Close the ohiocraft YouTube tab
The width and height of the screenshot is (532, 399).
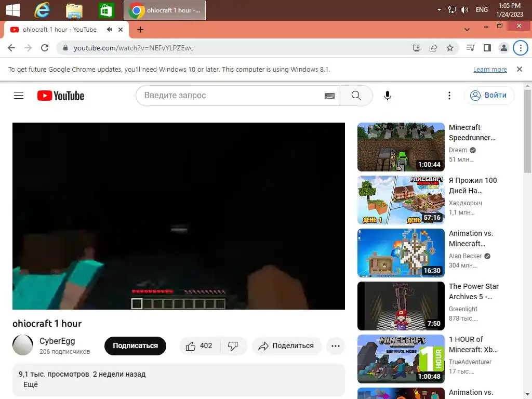(x=121, y=30)
